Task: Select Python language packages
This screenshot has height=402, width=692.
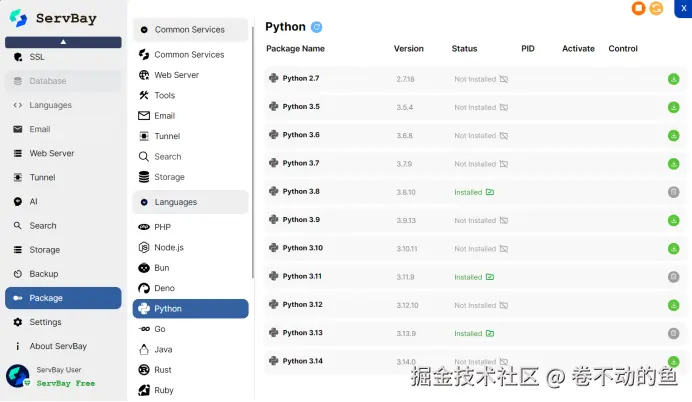Action: 190,308
